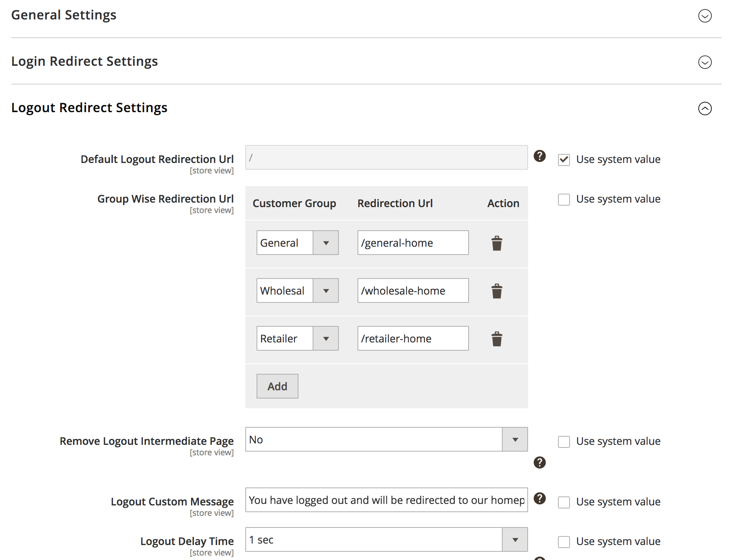Delete the Wholesale group redirection row
The image size is (733, 560).
497,291
